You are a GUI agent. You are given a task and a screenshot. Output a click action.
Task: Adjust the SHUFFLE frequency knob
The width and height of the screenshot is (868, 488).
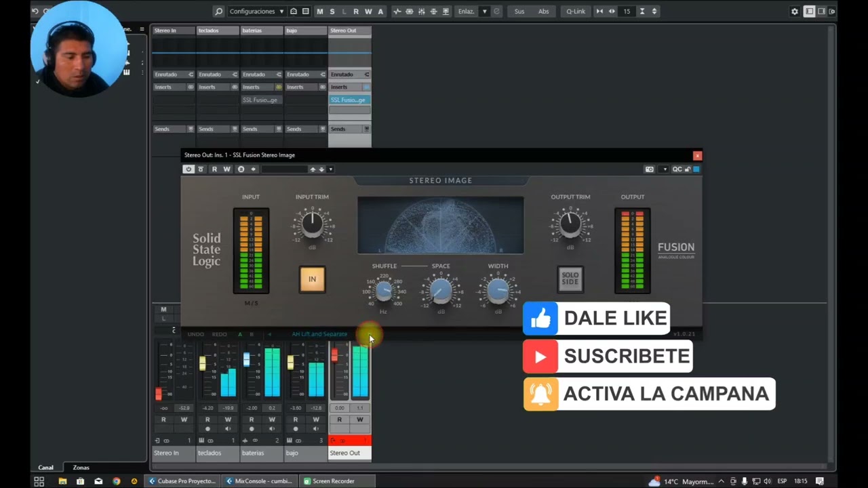pos(384,291)
